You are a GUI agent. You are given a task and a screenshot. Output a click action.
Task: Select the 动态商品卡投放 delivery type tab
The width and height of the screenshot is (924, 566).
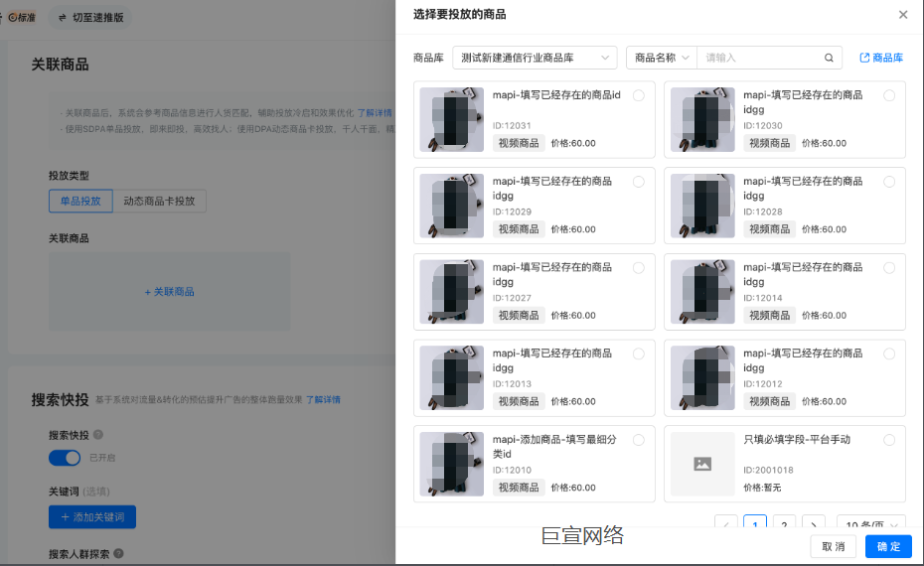(x=159, y=201)
